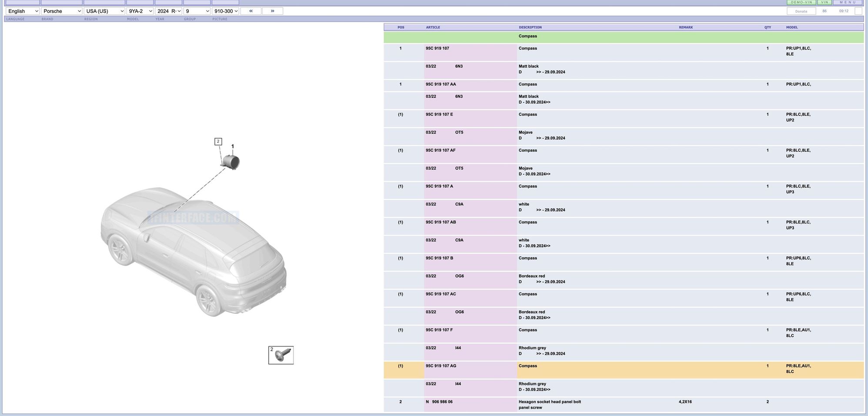Select highlighted row 95C 919 107 AG
The width and height of the screenshot is (868, 416).
tap(441, 366)
